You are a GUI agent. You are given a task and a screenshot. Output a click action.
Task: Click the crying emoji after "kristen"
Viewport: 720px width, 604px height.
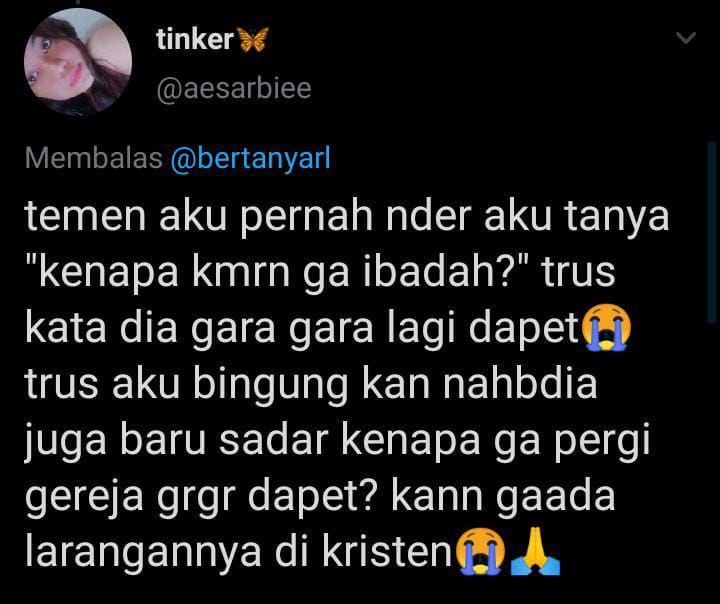[480, 551]
